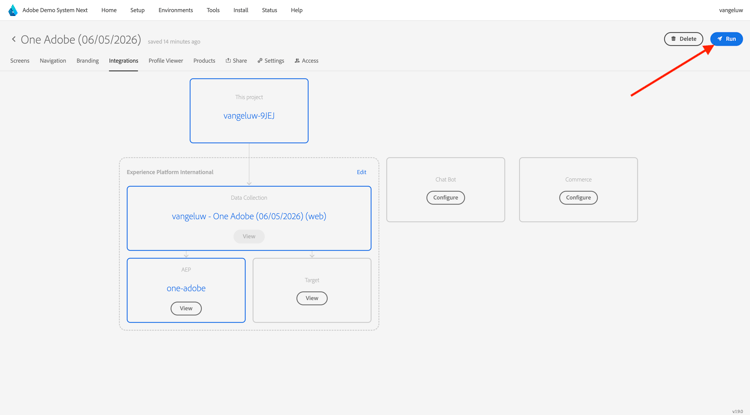Open the Share tab
The width and height of the screenshot is (750, 415).
click(x=236, y=61)
